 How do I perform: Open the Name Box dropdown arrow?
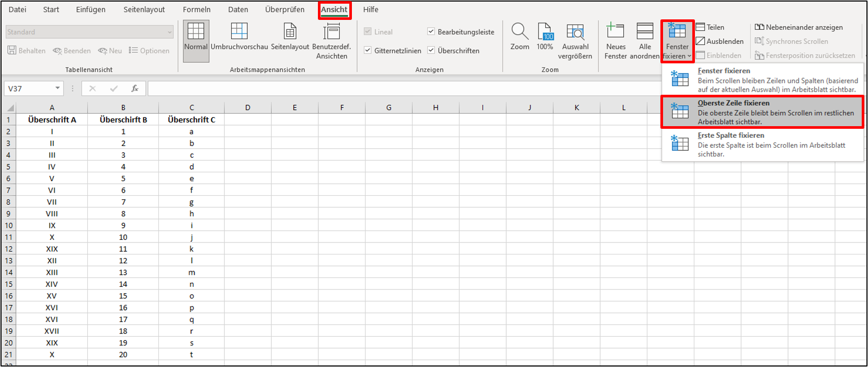click(x=58, y=88)
